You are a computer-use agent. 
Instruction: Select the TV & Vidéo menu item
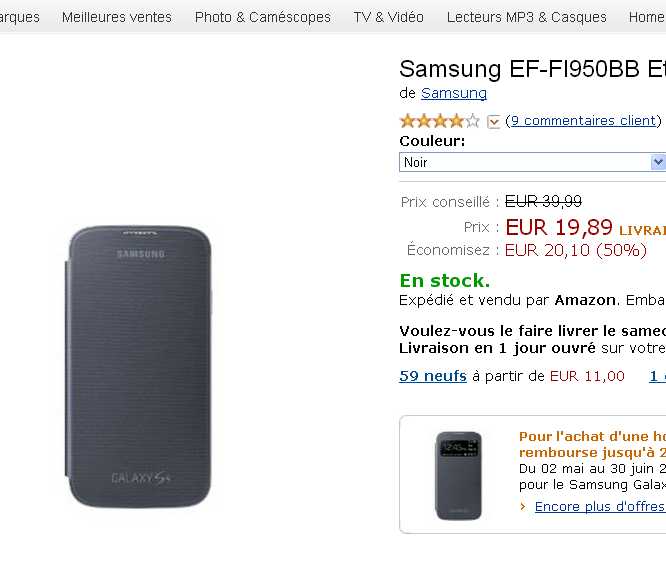coord(388,17)
